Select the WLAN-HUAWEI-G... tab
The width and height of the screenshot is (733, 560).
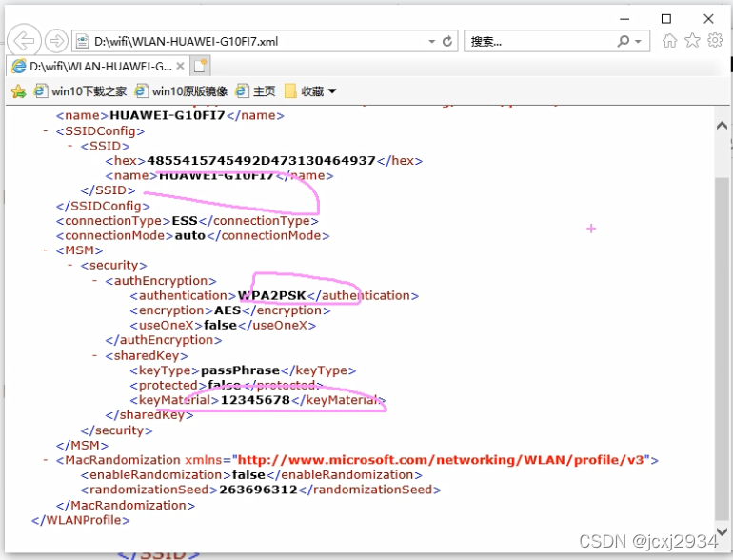(x=98, y=67)
